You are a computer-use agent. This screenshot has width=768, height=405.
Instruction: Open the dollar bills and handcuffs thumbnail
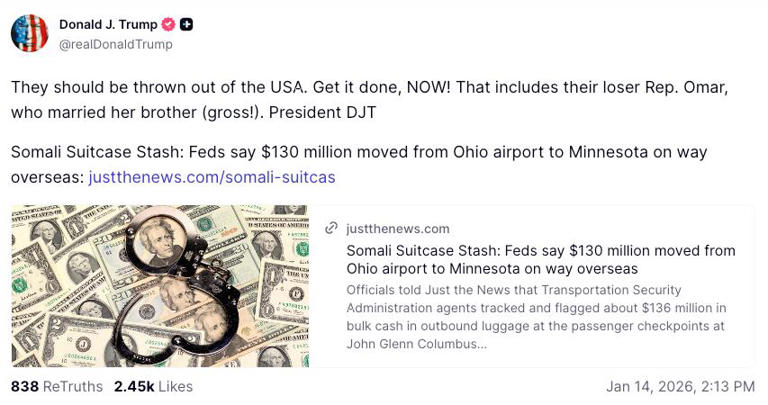(160, 286)
